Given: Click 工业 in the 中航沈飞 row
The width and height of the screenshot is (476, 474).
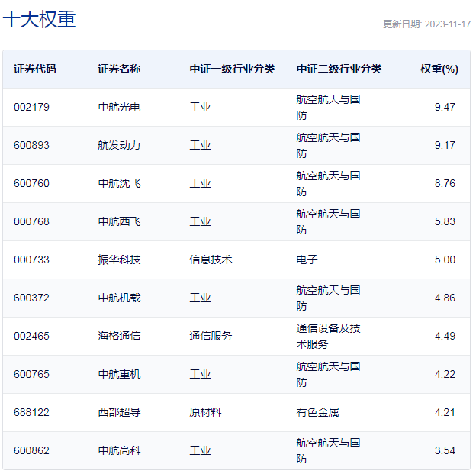Looking at the screenshot, I should click(200, 183).
